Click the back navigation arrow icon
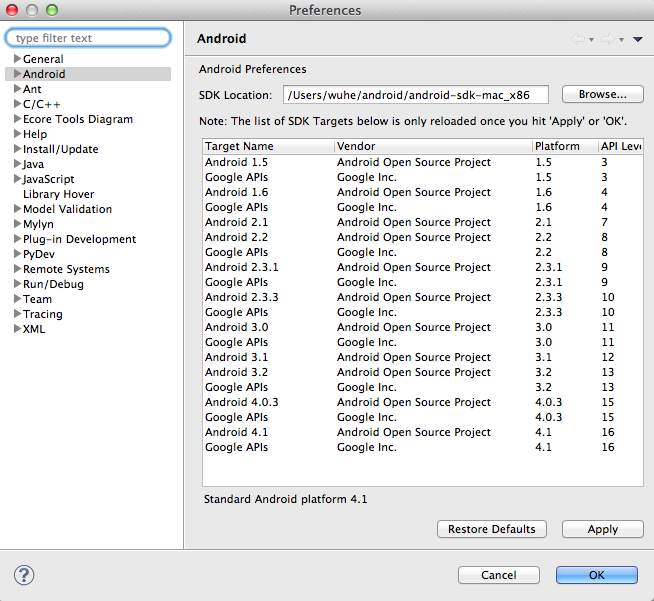654x601 pixels. click(x=578, y=39)
